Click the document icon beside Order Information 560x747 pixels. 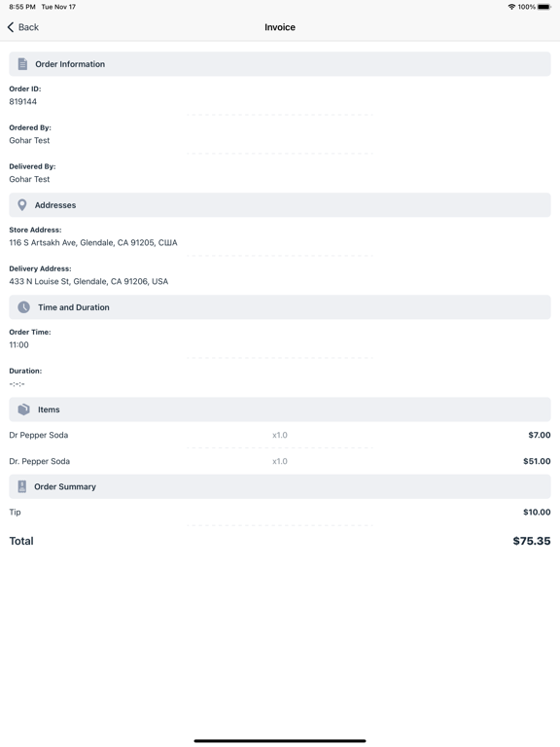point(22,64)
